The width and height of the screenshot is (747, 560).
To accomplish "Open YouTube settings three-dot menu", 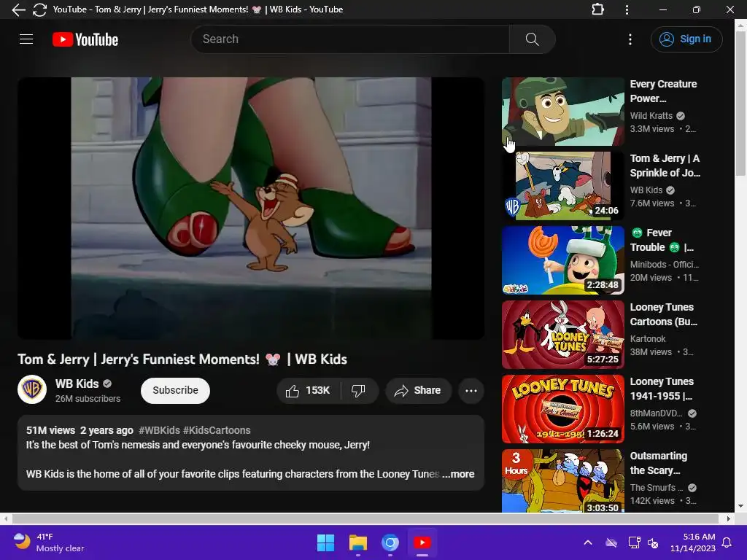I will tap(630, 39).
